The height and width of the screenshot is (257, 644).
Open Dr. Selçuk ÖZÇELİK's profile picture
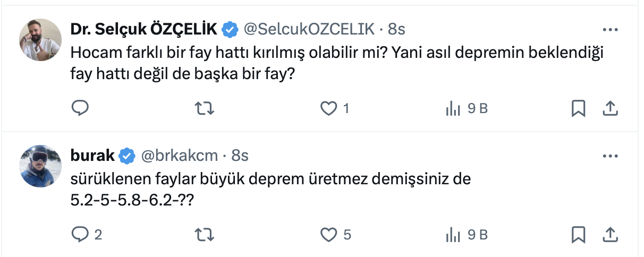41,40
